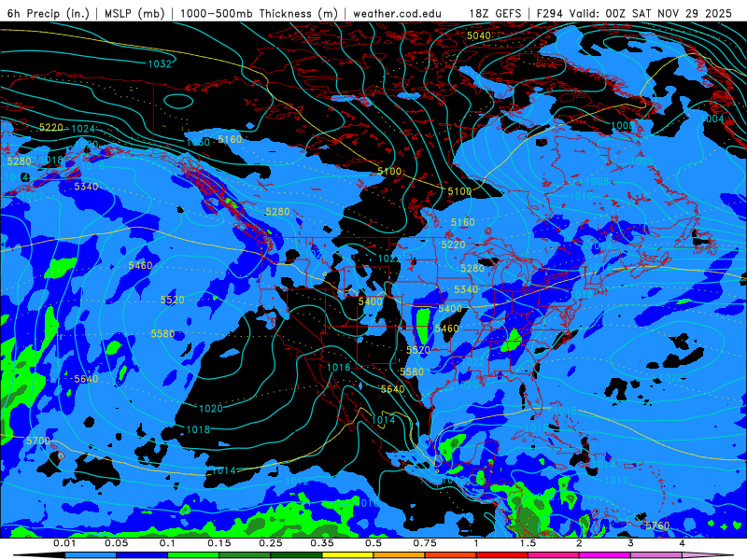The width and height of the screenshot is (747, 560).
Task: Click the '1014' isobar label over Mexico
Action: (384, 419)
